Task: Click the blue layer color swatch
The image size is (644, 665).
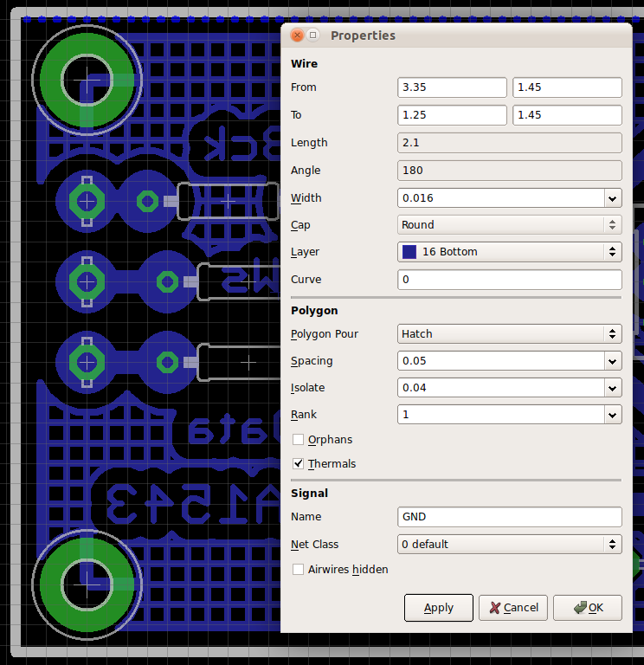Action: [409, 252]
